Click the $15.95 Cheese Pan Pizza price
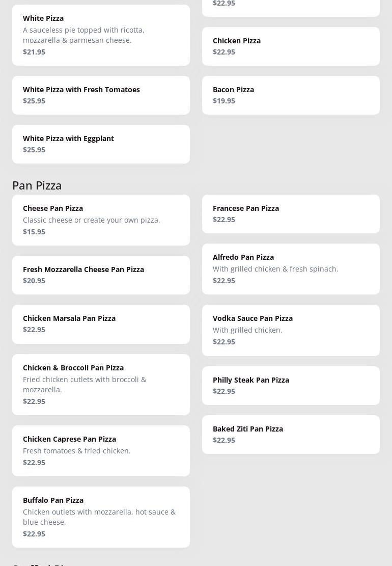Screen dimensions: 392x566 pos(34,232)
